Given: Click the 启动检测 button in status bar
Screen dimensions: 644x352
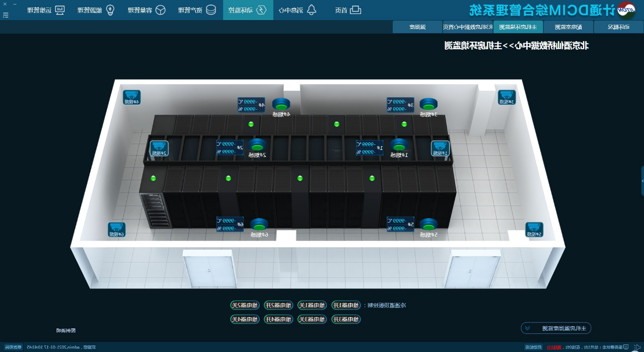Looking at the screenshot, I should (x=534, y=347).
